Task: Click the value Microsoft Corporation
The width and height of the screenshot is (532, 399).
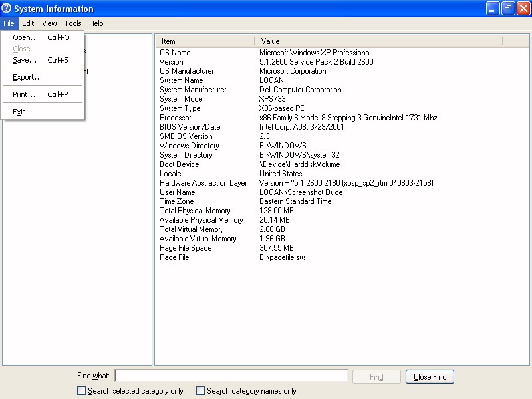Action: pyautogui.click(x=293, y=71)
